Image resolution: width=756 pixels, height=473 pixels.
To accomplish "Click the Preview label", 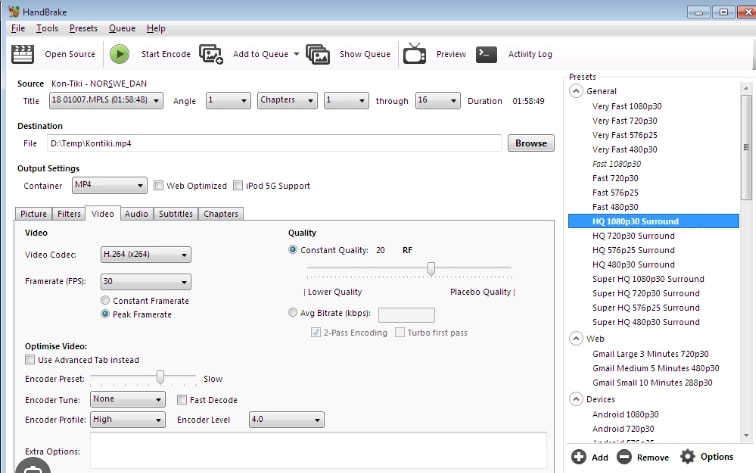I will [451, 54].
